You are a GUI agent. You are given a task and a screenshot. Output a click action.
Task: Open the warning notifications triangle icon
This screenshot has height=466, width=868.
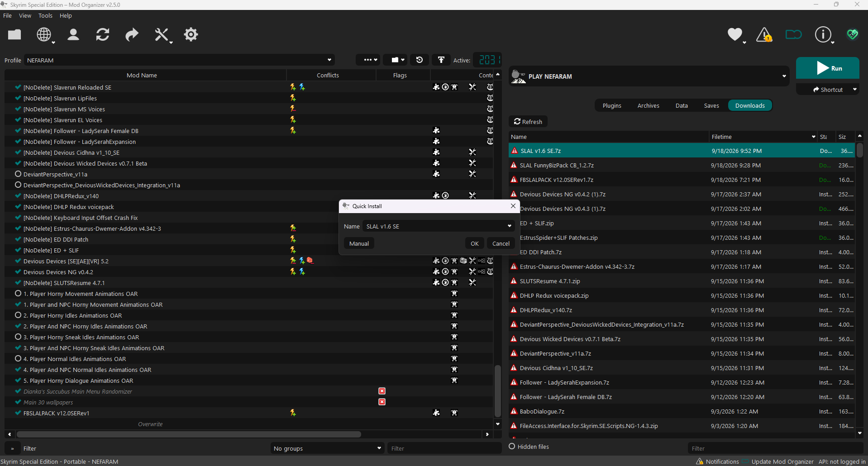764,34
